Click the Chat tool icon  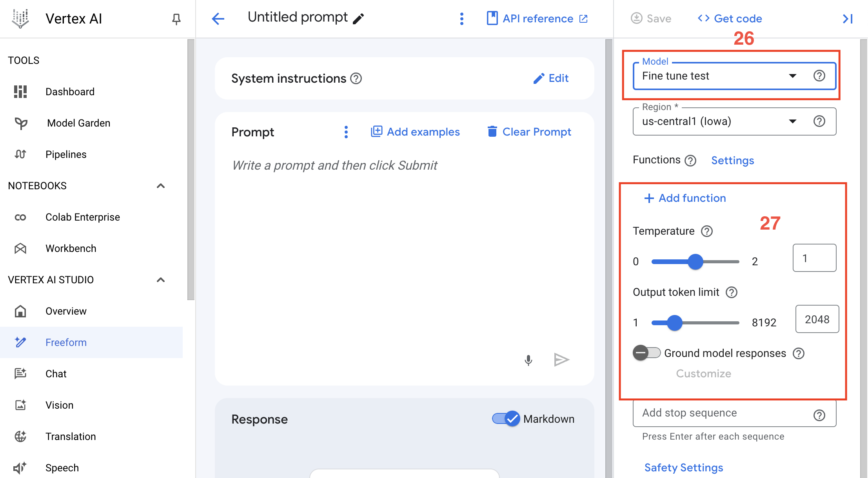click(21, 373)
